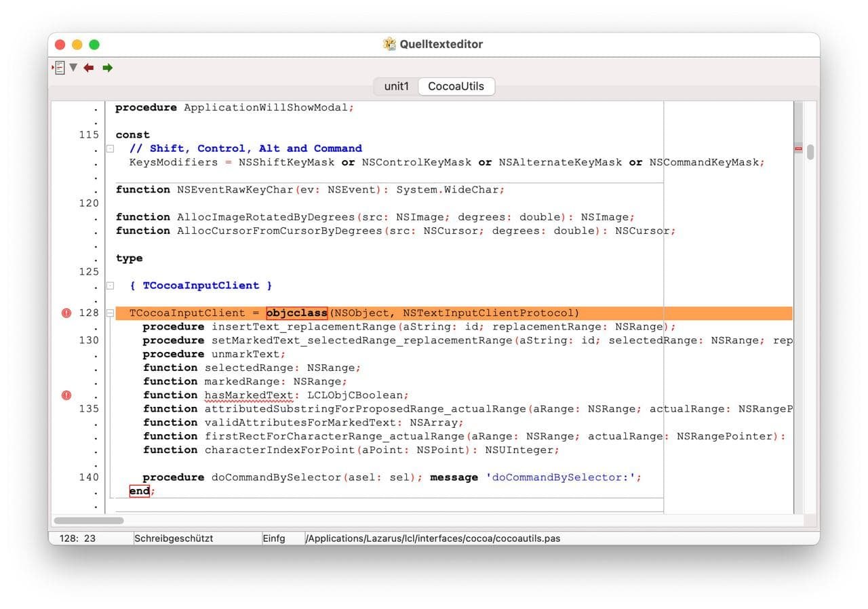Click ApplicationWillShowModal procedure name
This screenshot has width=868, height=609.
266,107
